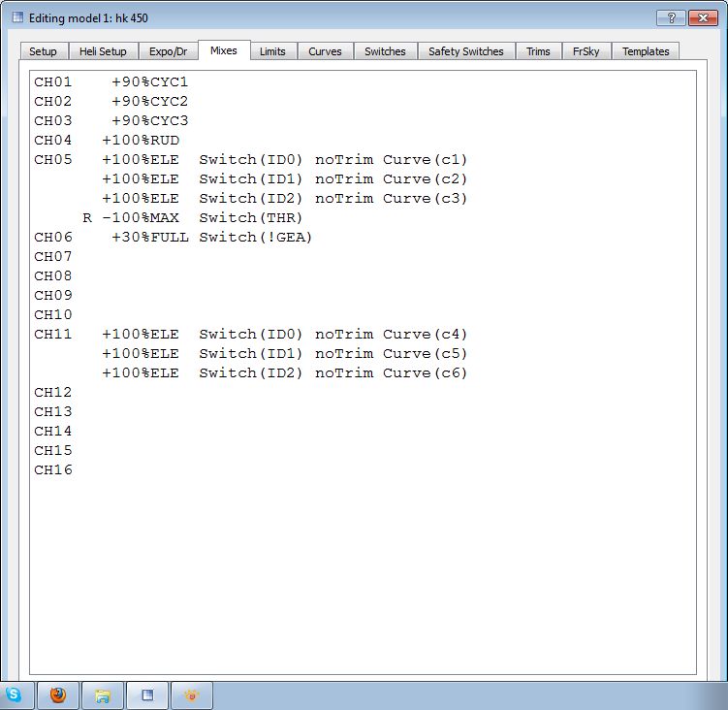Click the orange creature app icon in taskbar

coord(191,694)
